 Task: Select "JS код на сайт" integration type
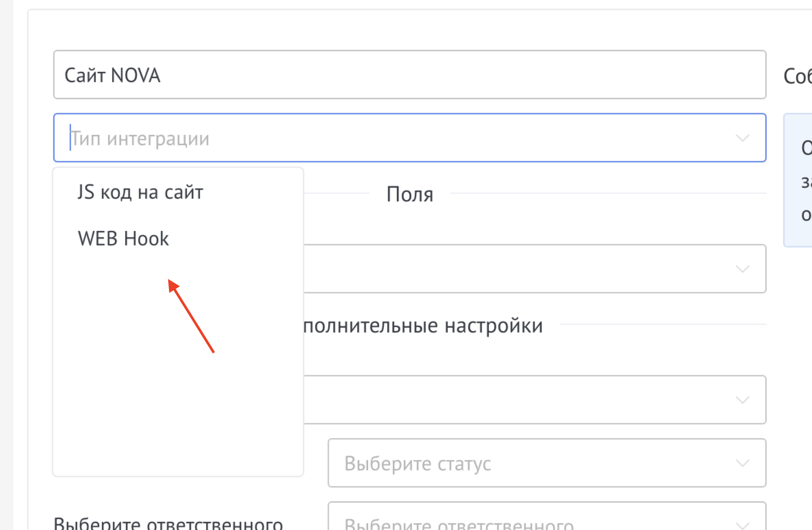140,191
